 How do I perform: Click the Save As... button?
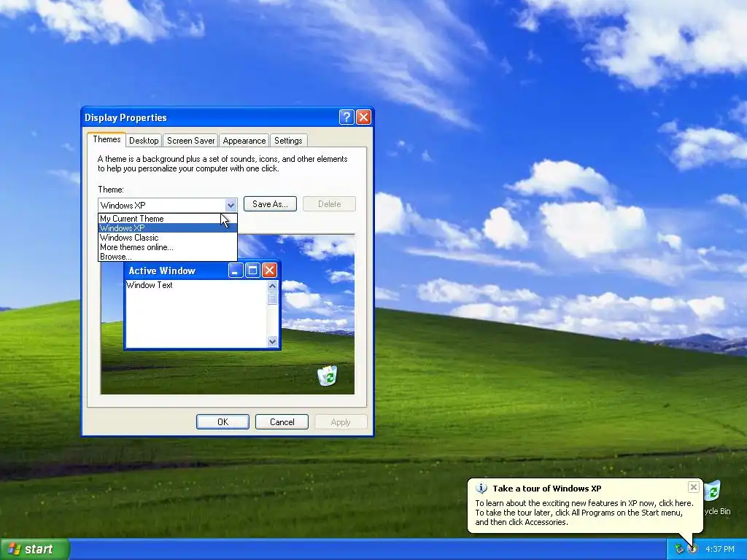pos(270,204)
